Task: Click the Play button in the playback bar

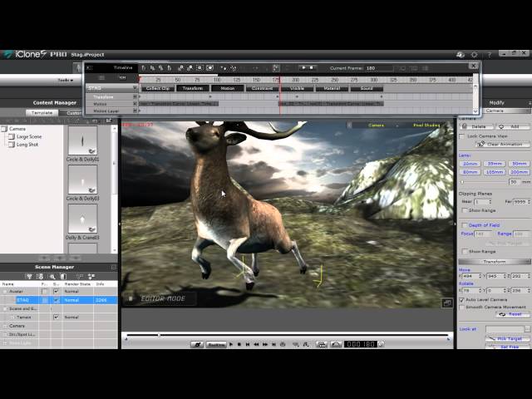Action: click(x=231, y=344)
